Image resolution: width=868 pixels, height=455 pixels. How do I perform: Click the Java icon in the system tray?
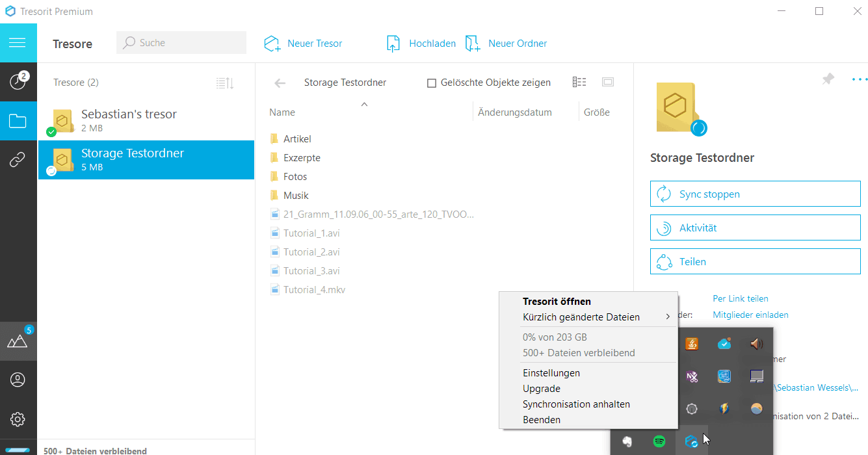pos(692,344)
